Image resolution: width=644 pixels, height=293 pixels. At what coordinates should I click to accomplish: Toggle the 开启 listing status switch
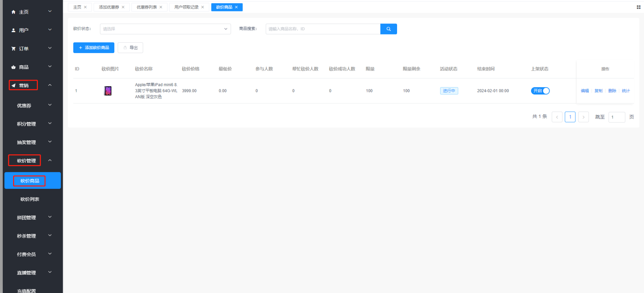(540, 91)
